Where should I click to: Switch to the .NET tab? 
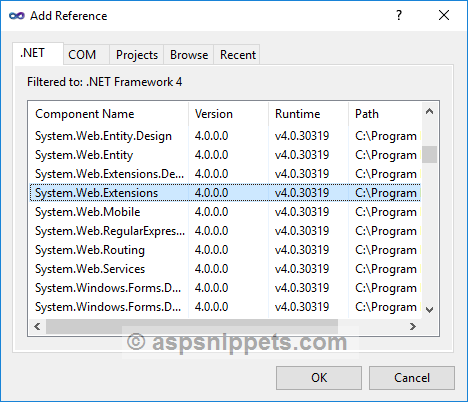click(38, 53)
